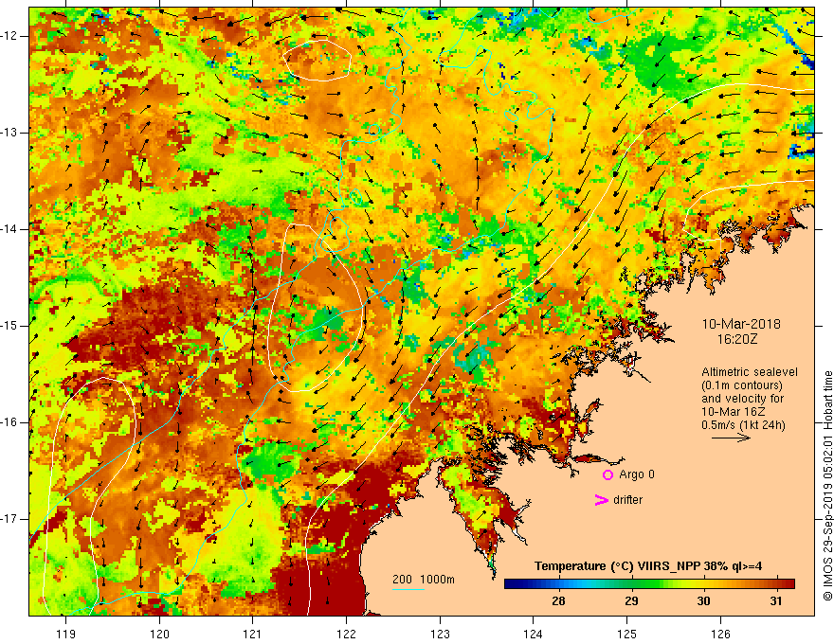Click the latitude axis label -15
834x644 pixels.
click(x=9, y=326)
